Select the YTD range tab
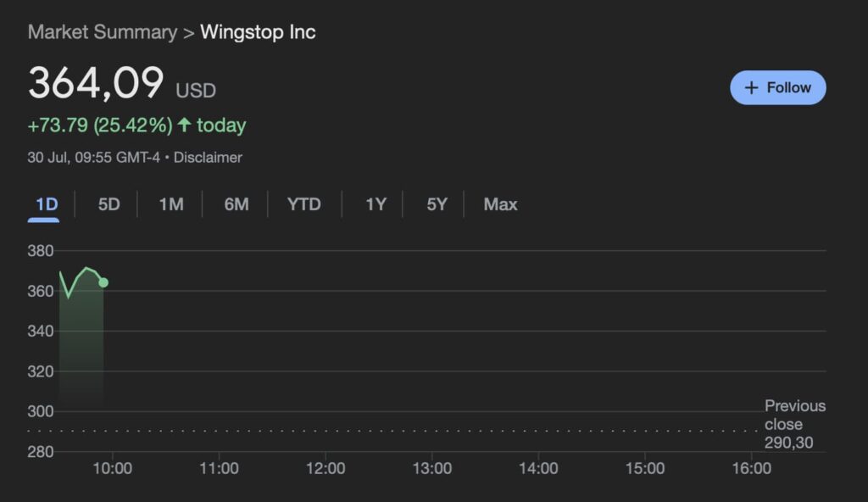Screen dimensions: 868x502 coord(304,204)
